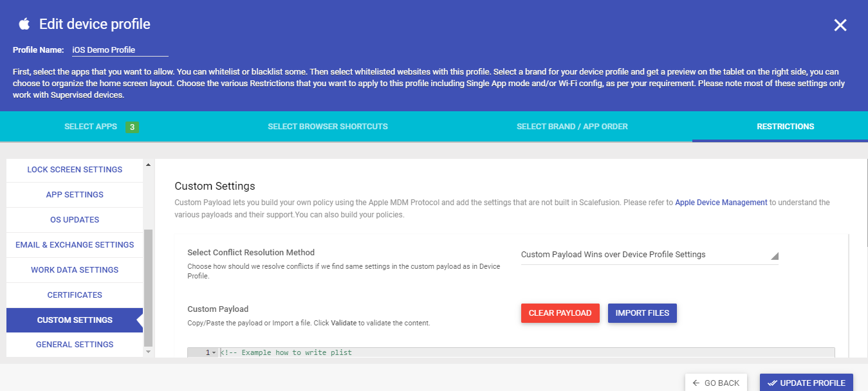Click the green apps count badge
This screenshot has width=868, height=391.
point(132,127)
